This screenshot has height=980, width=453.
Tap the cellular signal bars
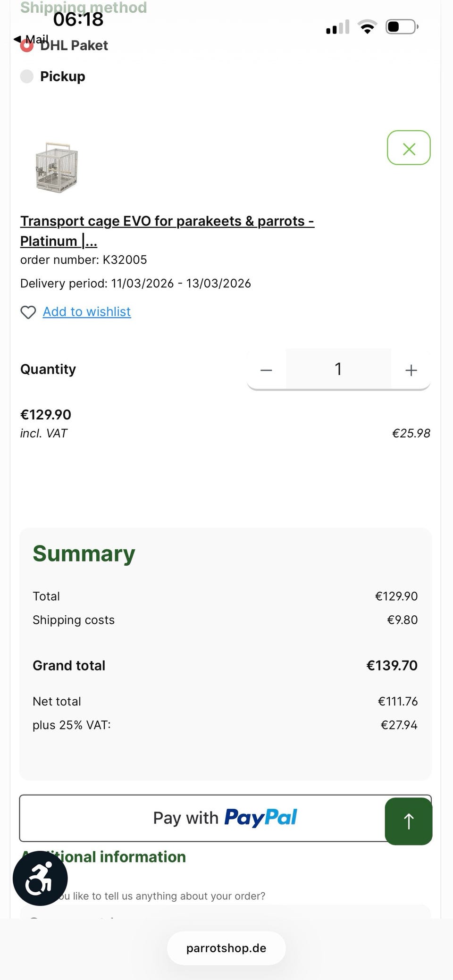point(338,27)
